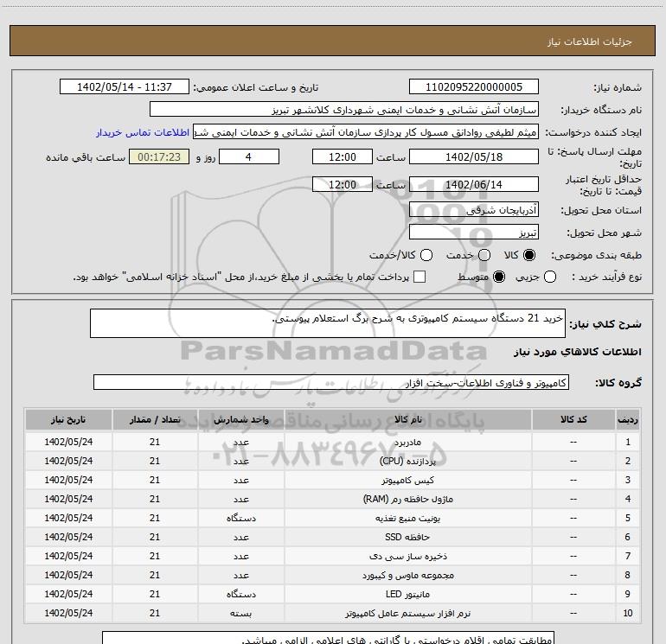Click the واحد شمارش column header
Viewport: 666px width, 644px height.
tap(240, 419)
